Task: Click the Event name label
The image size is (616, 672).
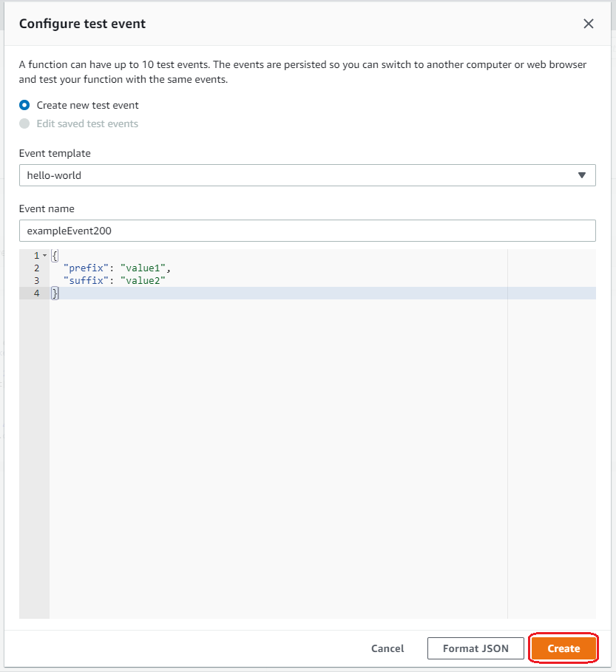Action: 47,208
